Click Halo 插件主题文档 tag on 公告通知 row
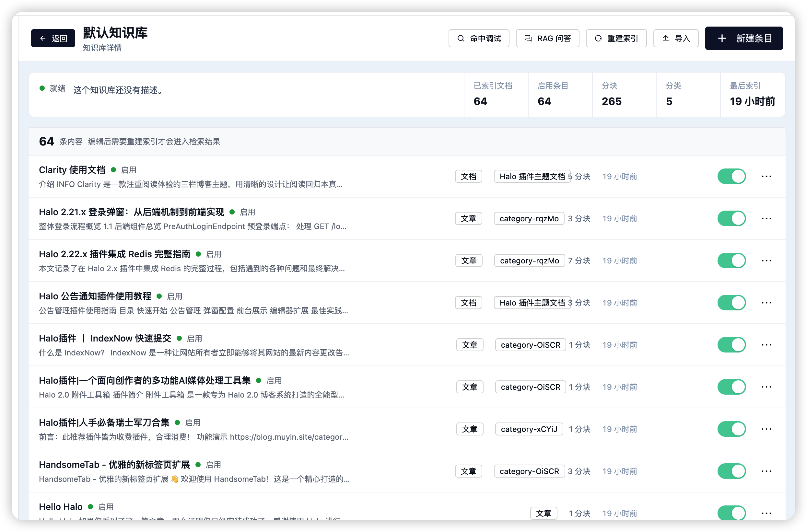807x532 pixels. 532,303
